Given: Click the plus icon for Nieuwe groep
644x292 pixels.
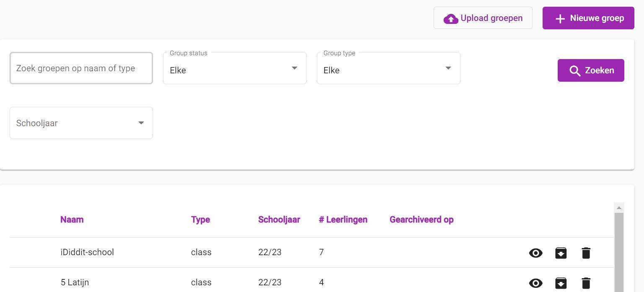Looking at the screenshot, I should click(560, 19).
